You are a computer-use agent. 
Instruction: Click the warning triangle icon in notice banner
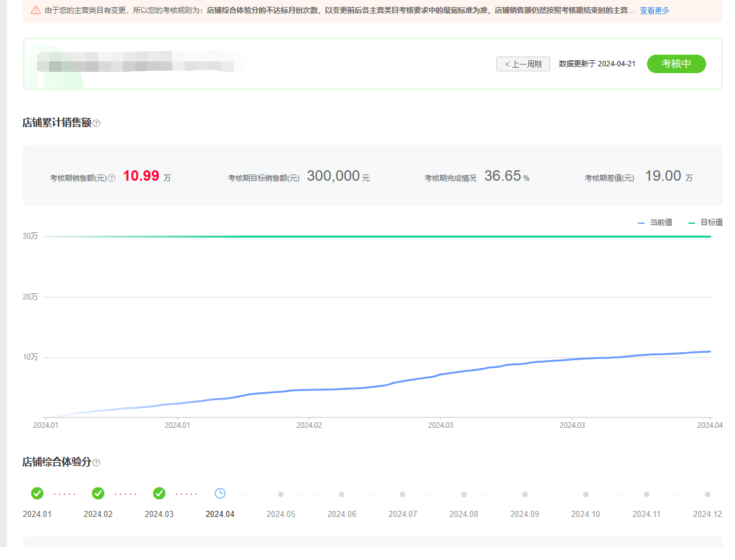pyautogui.click(x=36, y=10)
